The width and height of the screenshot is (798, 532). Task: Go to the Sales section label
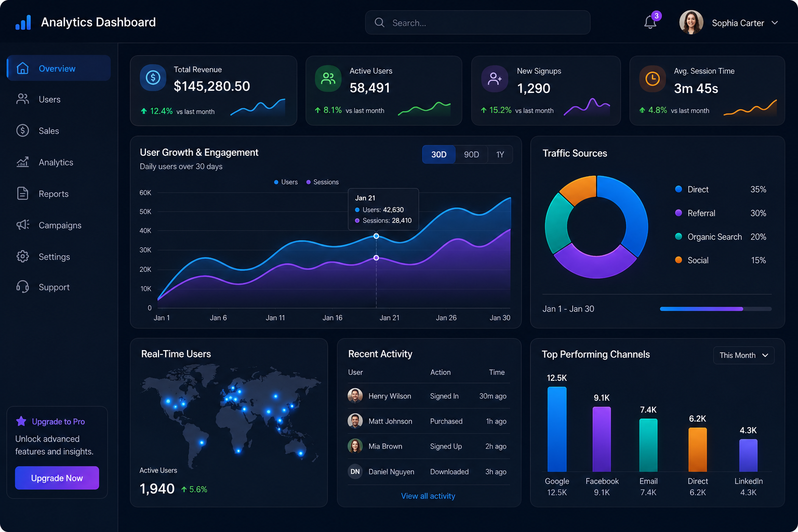click(49, 131)
